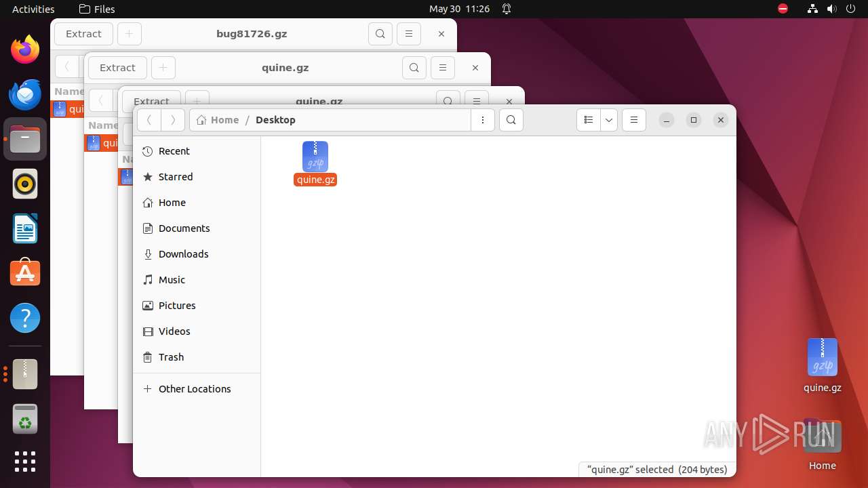The width and height of the screenshot is (868, 488).
Task: Close the second quine.gz archive window
Action: (475, 68)
